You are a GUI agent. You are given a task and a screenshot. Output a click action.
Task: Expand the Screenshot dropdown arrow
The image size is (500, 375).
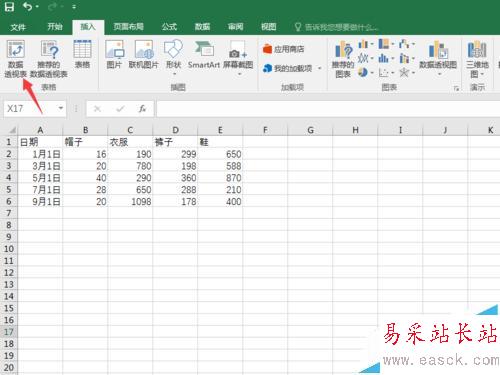[x=239, y=74]
